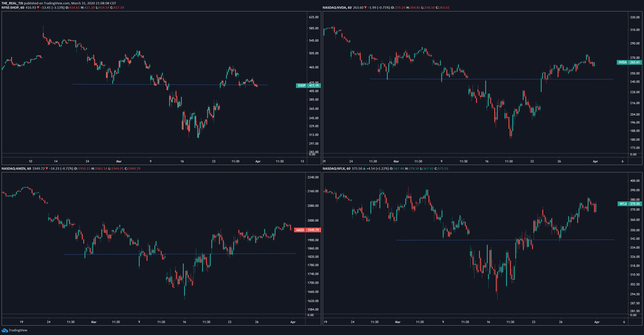Click 228.00 on NVDA price axis
Image resolution: width=644 pixels, height=335 pixels.
tap(635, 92)
